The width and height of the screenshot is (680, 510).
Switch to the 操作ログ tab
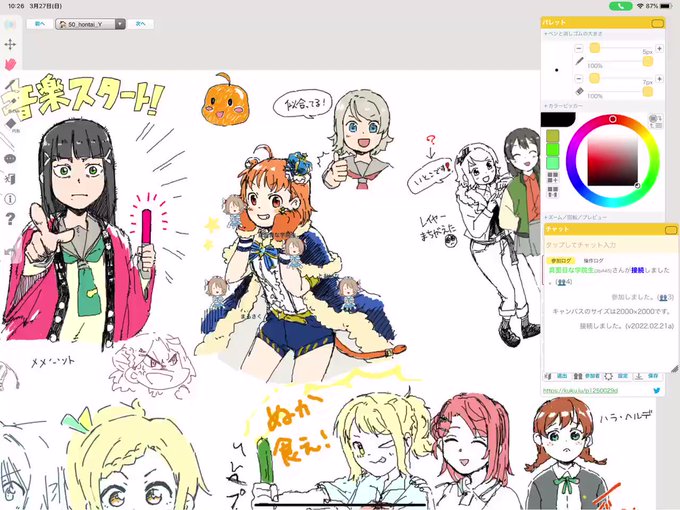(593, 261)
